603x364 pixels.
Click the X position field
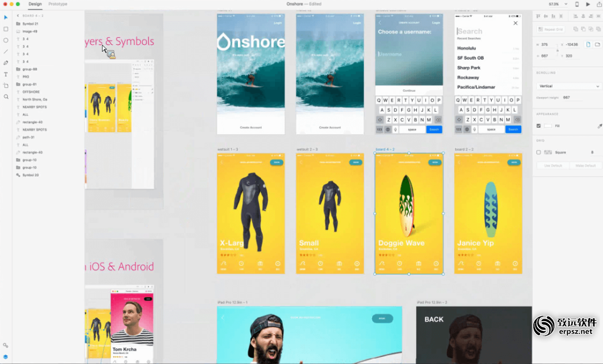(x=572, y=45)
